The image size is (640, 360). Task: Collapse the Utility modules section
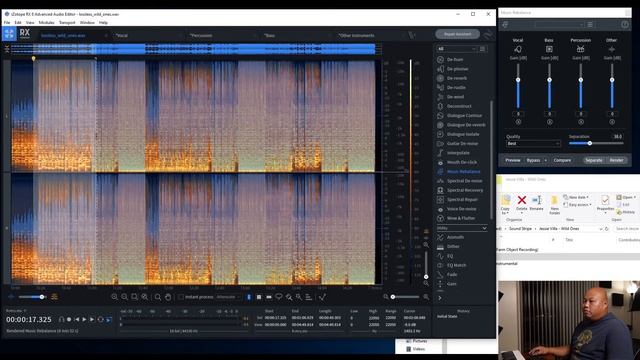(462, 228)
